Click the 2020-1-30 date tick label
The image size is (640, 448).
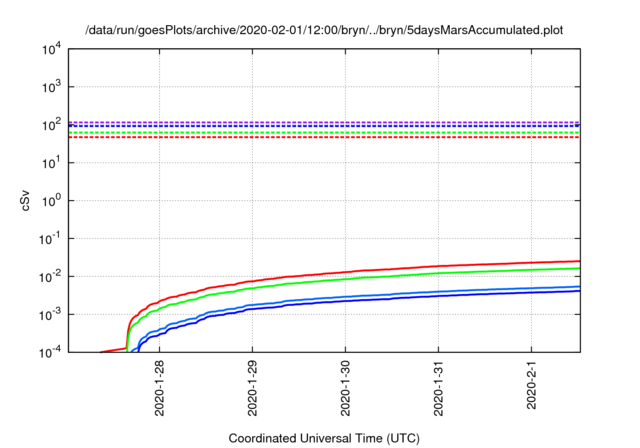[345, 388]
